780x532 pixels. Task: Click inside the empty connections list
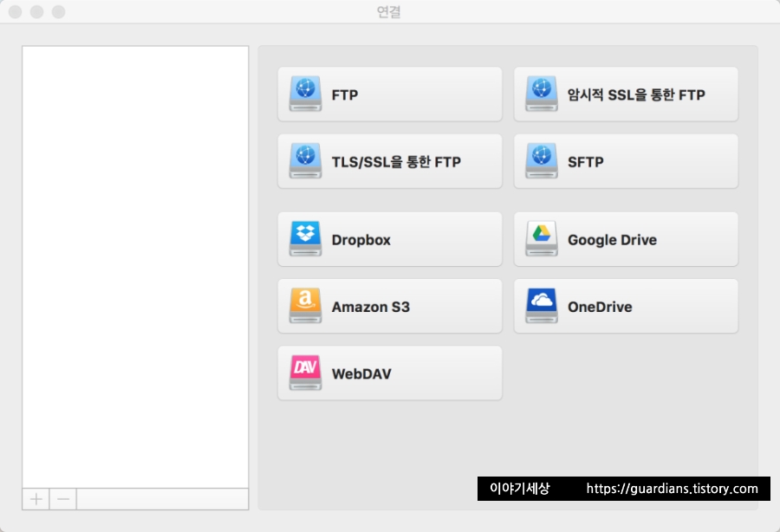tap(135, 267)
